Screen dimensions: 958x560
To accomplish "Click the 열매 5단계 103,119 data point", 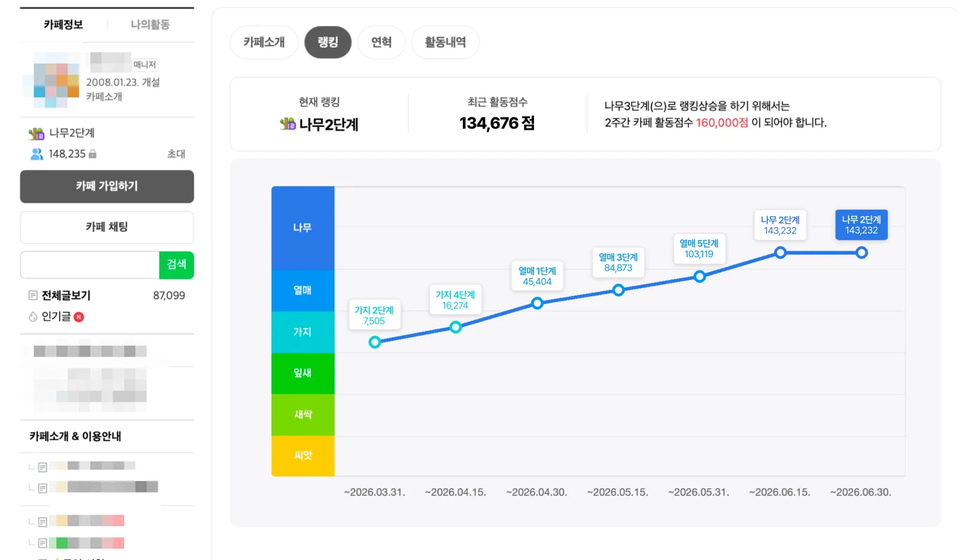I will click(x=699, y=276).
